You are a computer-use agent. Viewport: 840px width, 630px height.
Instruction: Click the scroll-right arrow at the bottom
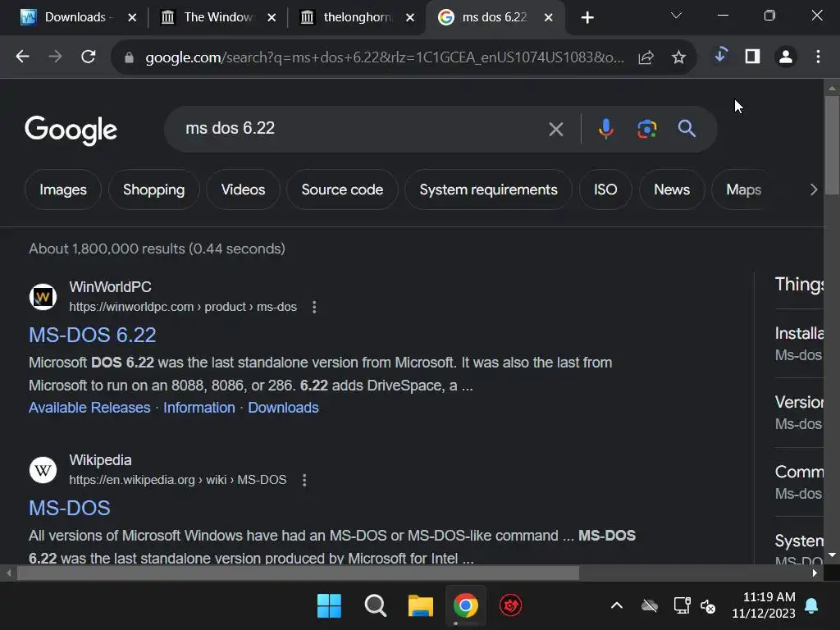[x=815, y=573]
